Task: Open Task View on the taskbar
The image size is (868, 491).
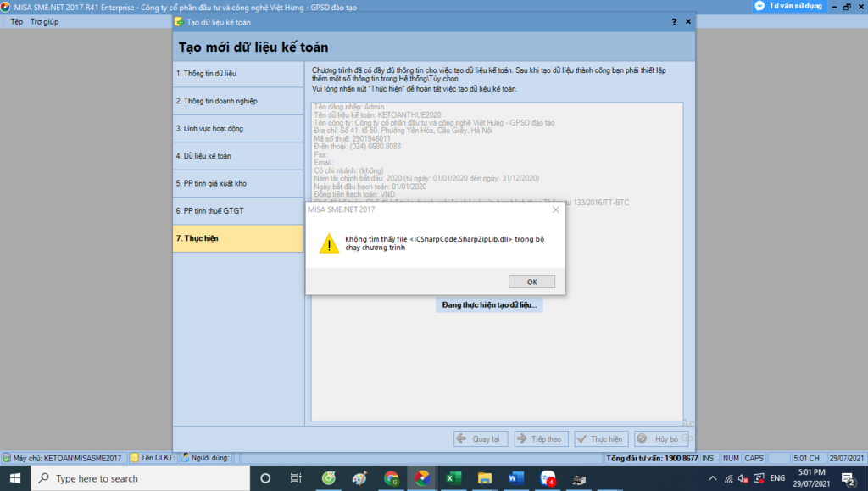Action: click(296, 478)
